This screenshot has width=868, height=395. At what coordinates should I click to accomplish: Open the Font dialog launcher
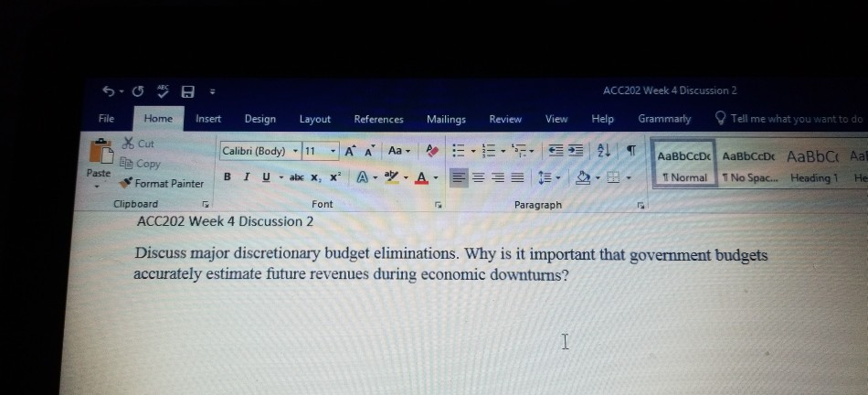coord(438,205)
